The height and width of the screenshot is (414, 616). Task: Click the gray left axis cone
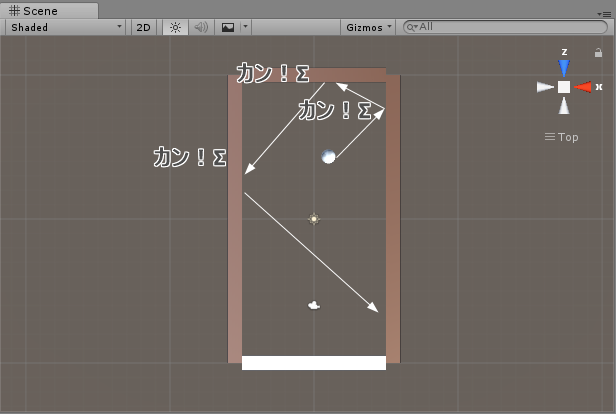pos(545,87)
